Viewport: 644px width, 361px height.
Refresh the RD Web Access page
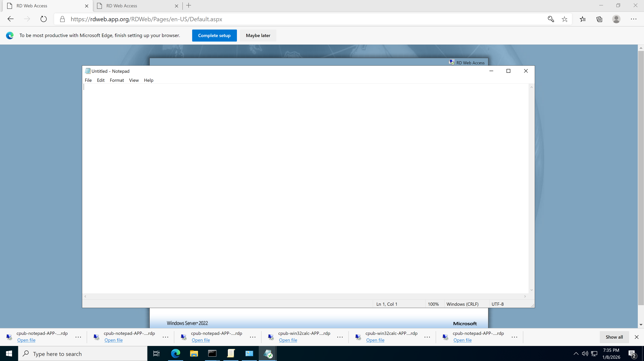tap(43, 19)
